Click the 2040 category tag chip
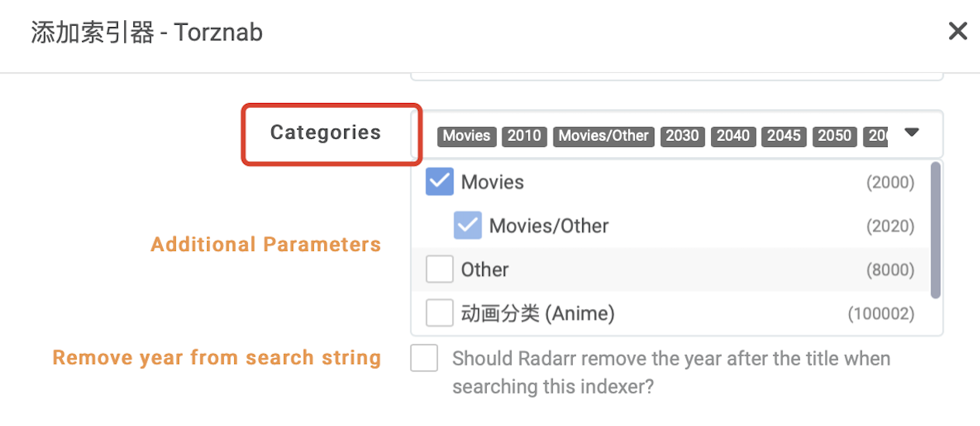This screenshot has width=980, height=426. 733,136
